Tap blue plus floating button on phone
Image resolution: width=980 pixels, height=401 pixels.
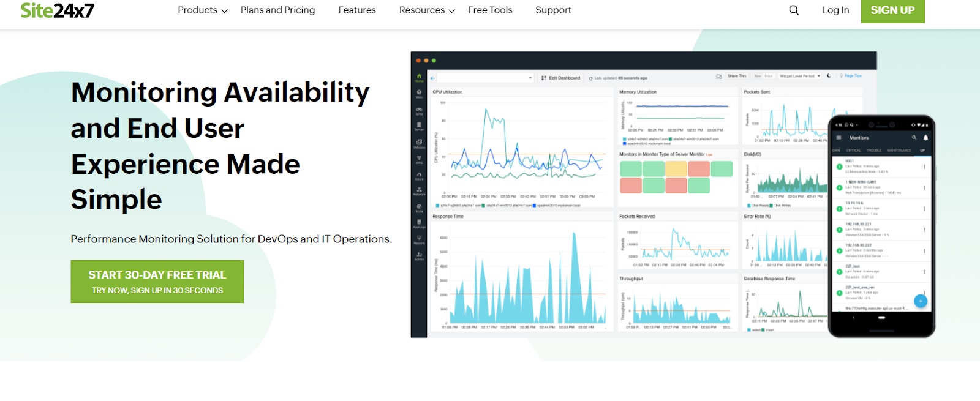tap(921, 301)
